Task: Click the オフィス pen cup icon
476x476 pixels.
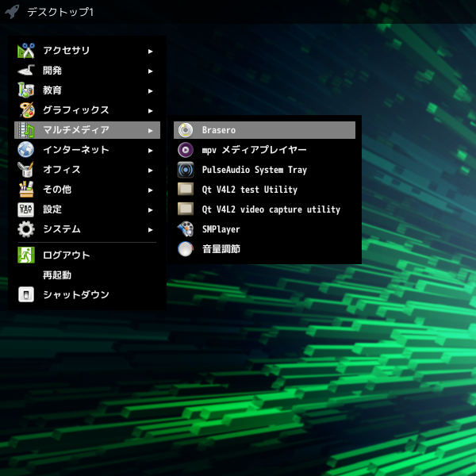Action: (26, 170)
